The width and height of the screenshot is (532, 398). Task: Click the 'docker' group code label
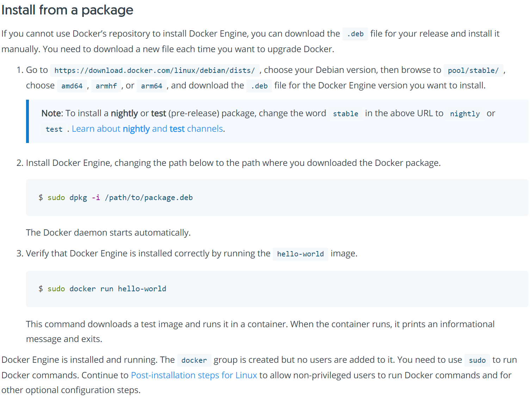(194, 360)
